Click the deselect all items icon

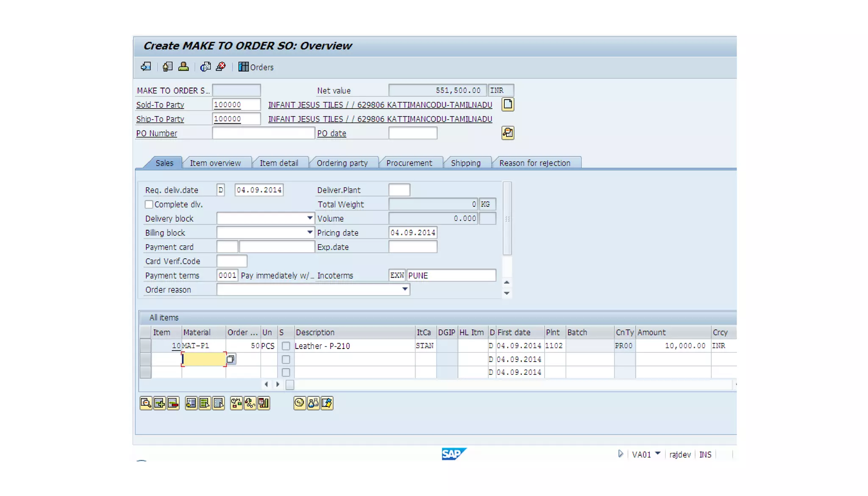218,403
